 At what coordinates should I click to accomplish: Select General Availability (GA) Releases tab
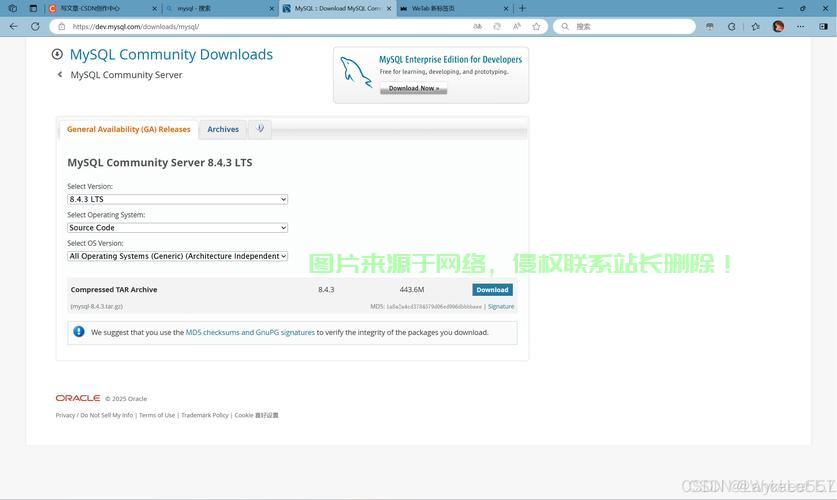pyautogui.click(x=128, y=129)
